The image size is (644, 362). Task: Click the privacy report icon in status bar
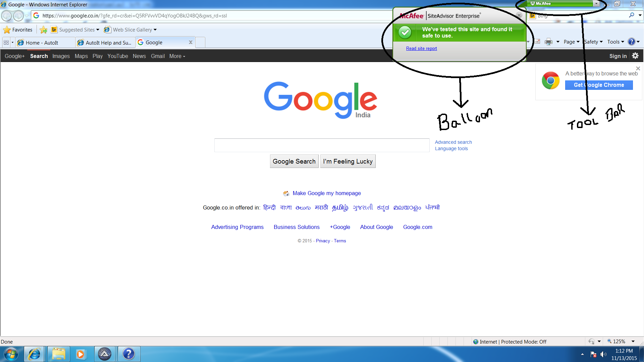(591, 342)
